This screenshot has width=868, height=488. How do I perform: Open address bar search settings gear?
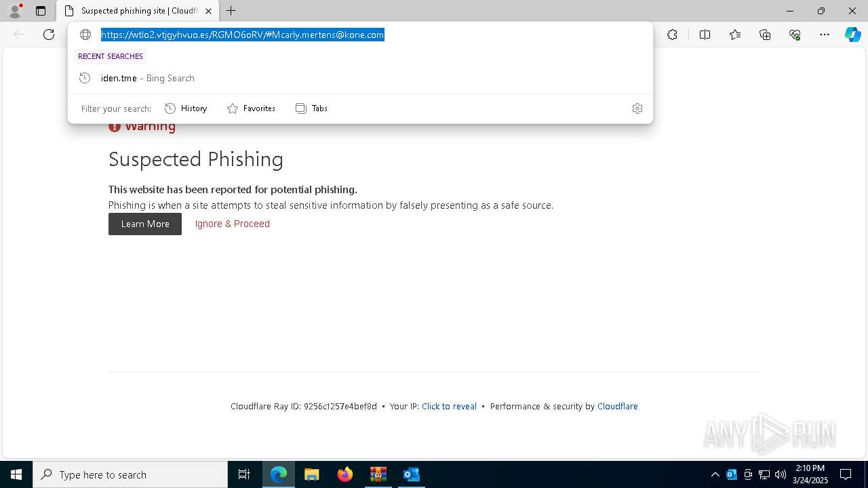tap(637, 108)
